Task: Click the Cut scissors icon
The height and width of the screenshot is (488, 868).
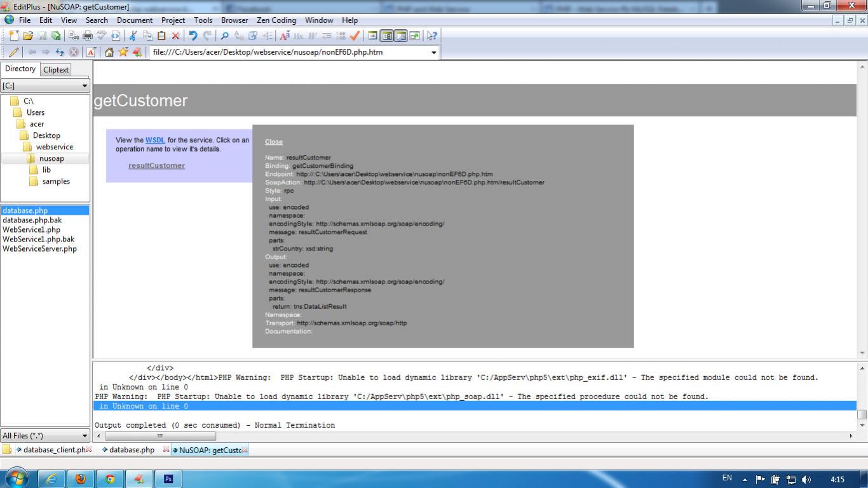Action: pos(132,36)
